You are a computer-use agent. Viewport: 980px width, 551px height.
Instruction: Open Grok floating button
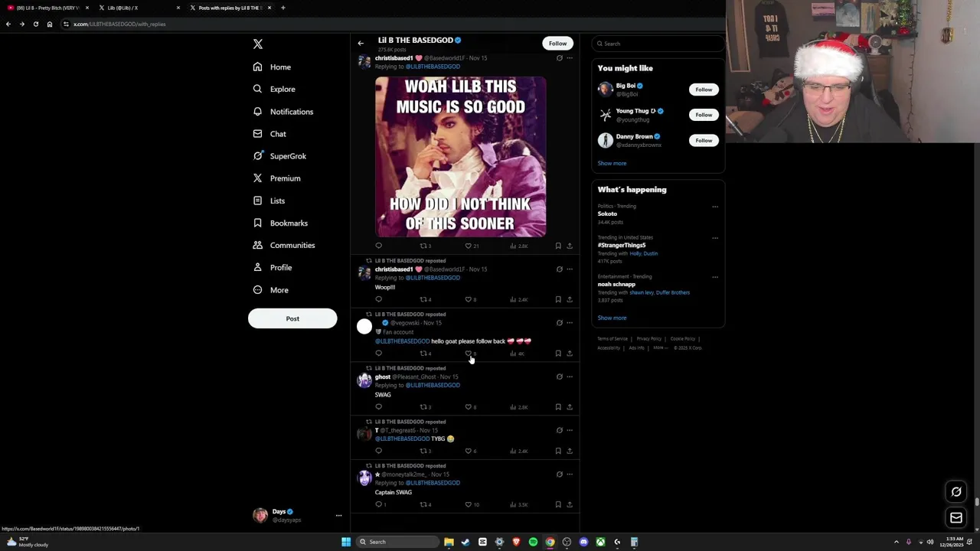pos(956,492)
